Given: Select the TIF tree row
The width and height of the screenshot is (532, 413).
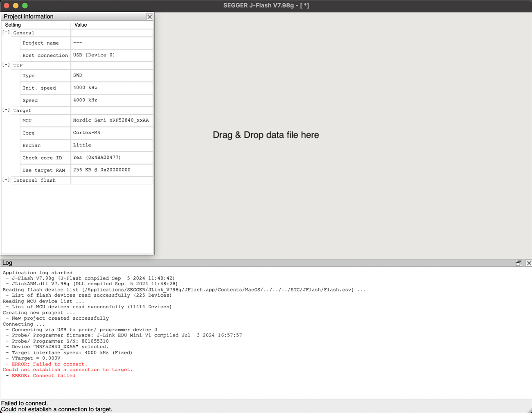Looking at the screenshot, I should tap(82, 65).
